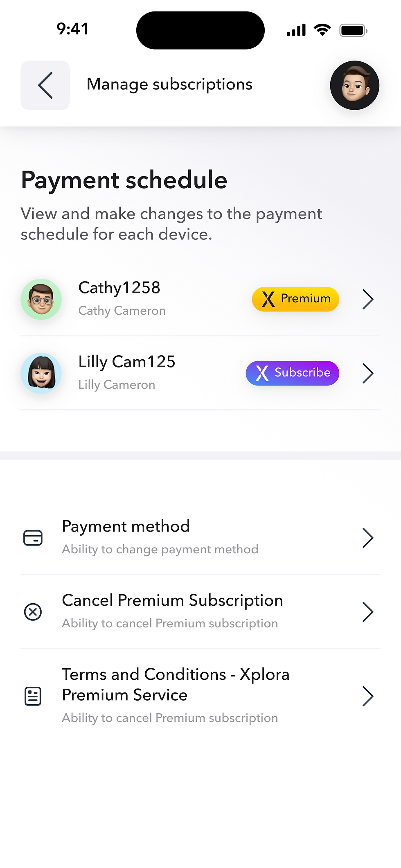Tap Cathy1258's avatar picture

[41, 299]
